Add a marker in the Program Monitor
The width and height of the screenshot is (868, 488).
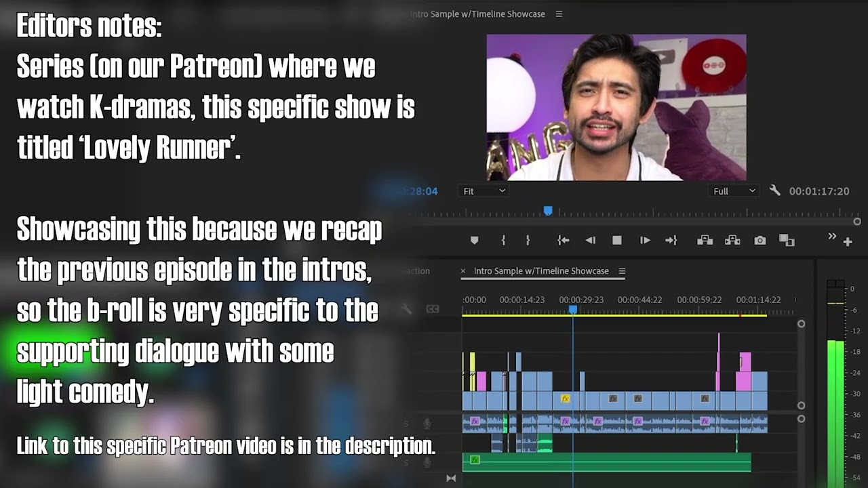474,241
